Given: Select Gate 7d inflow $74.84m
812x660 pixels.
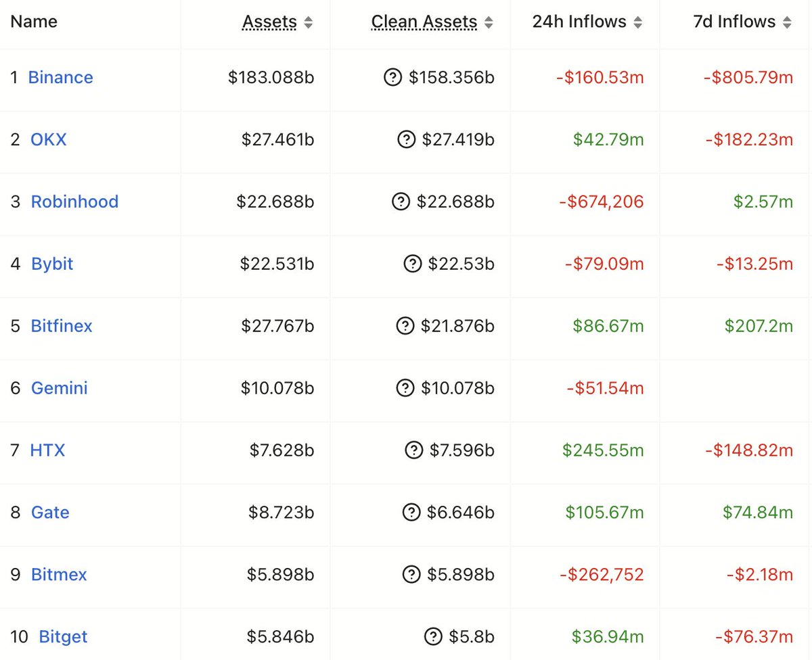Looking at the screenshot, I should (758, 513).
